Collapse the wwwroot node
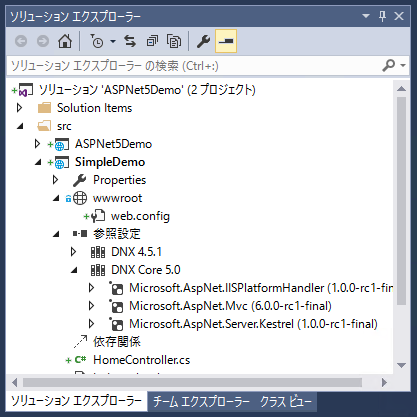Image resolution: width=417 pixels, height=417 pixels. pyautogui.click(x=56, y=198)
